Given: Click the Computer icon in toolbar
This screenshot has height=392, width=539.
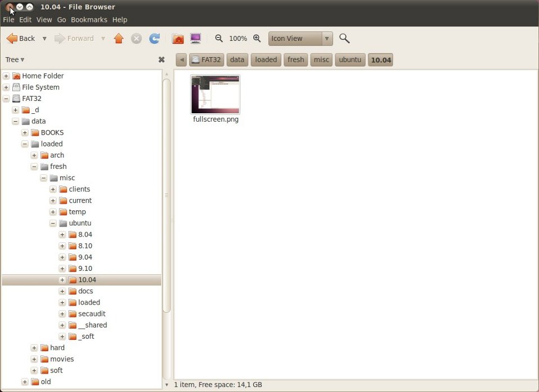Looking at the screenshot, I should 195,39.
